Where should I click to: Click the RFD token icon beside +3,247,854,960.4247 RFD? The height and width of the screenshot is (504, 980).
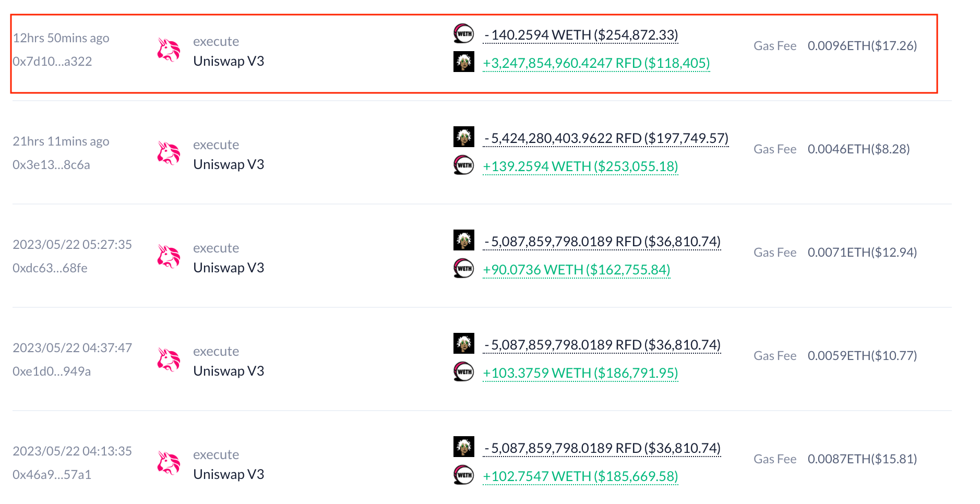coord(463,62)
